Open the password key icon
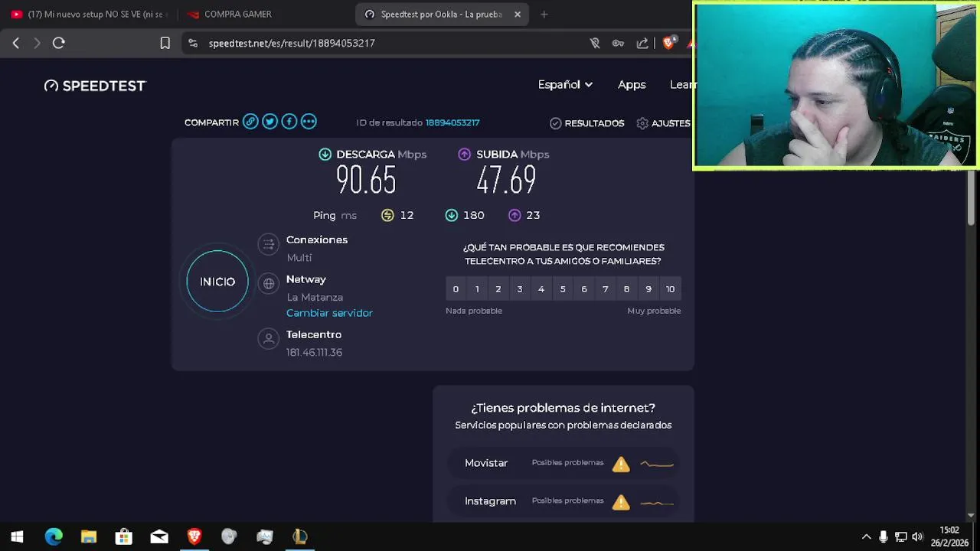 pos(618,43)
